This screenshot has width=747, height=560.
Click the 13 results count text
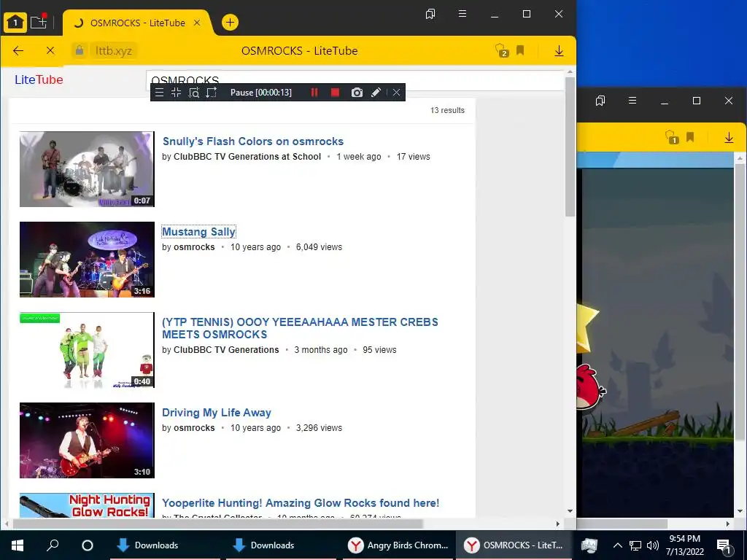pyautogui.click(x=447, y=111)
